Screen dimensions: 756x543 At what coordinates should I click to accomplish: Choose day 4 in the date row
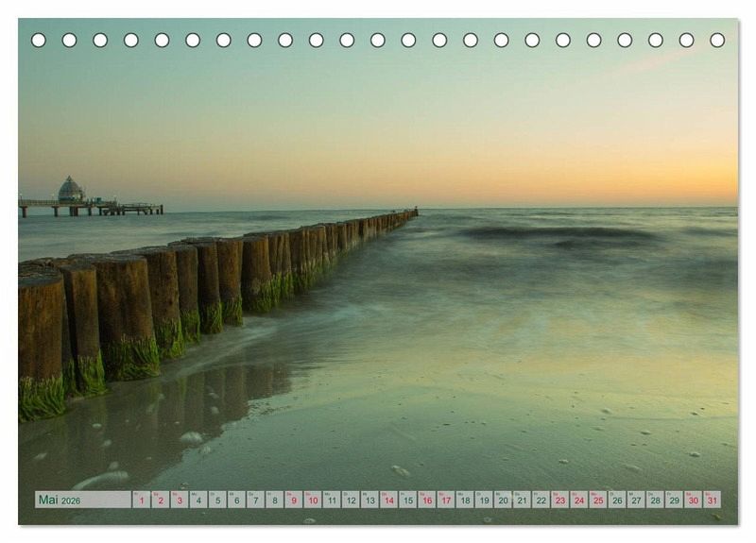[198, 500]
